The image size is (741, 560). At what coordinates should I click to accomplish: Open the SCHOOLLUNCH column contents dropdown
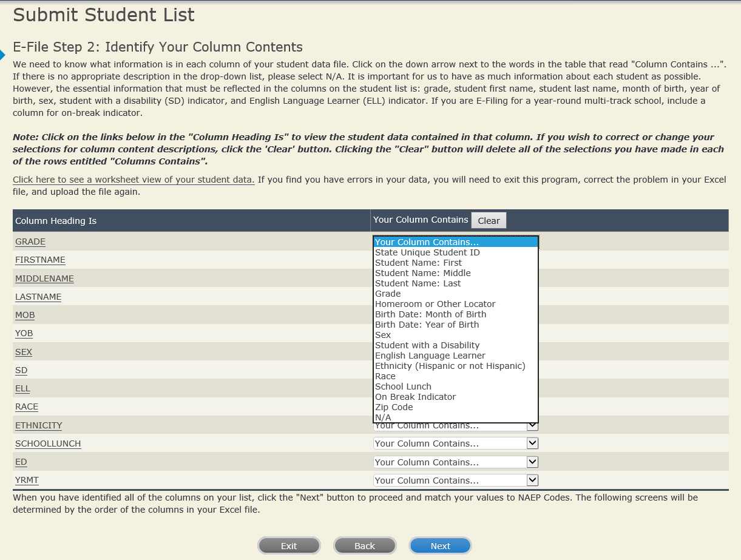532,444
